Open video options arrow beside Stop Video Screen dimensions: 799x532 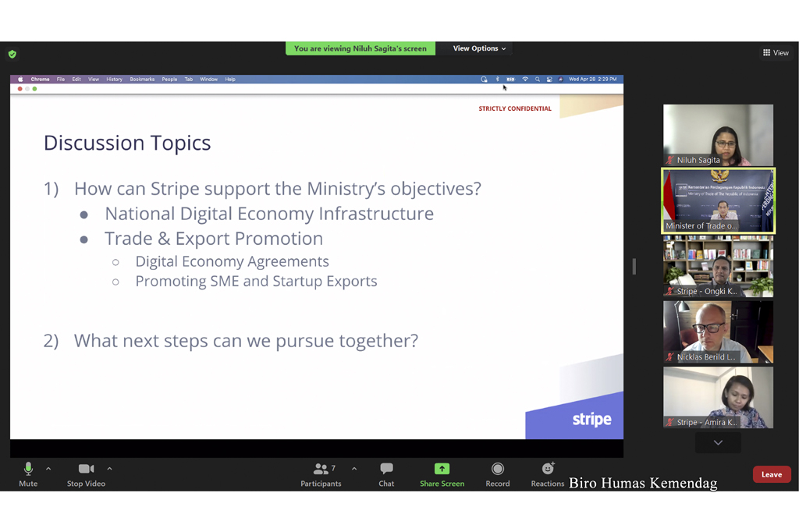pyautogui.click(x=109, y=469)
